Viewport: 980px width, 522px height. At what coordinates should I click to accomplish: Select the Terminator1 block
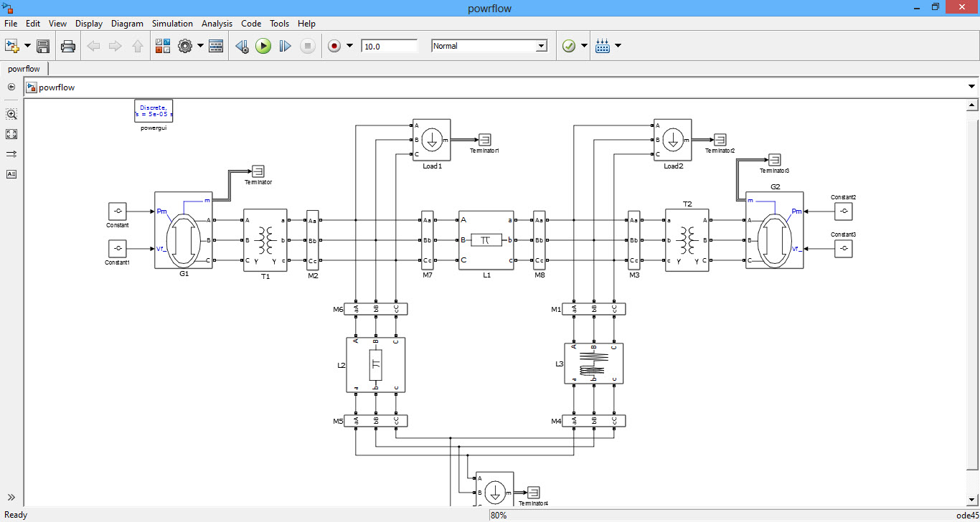[485, 140]
